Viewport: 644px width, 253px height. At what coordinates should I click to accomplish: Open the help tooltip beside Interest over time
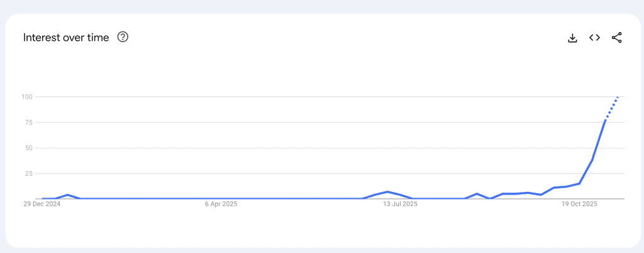point(123,37)
